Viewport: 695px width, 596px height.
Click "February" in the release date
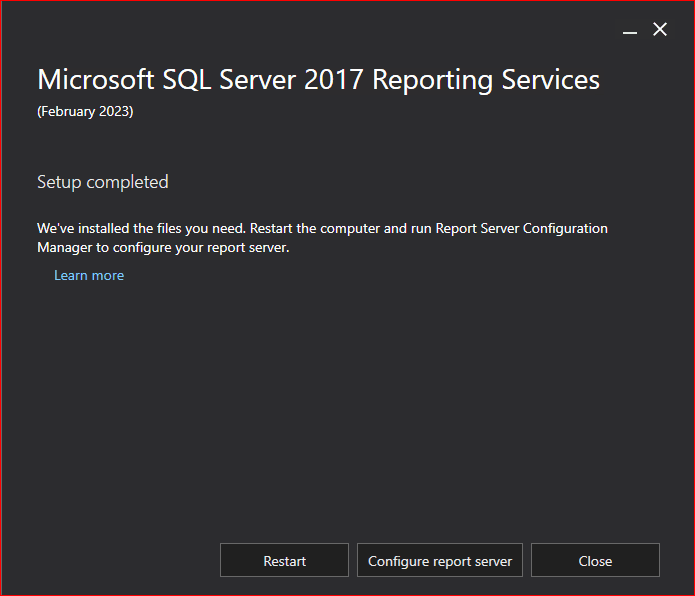(68, 111)
